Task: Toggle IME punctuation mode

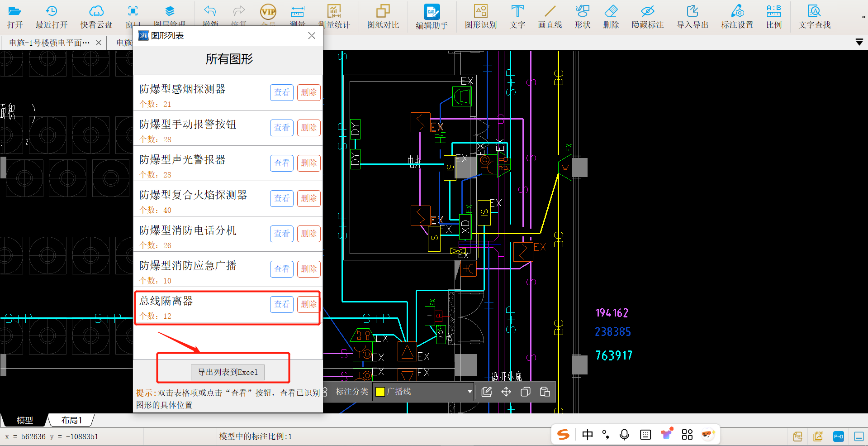Action: point(606,435)
